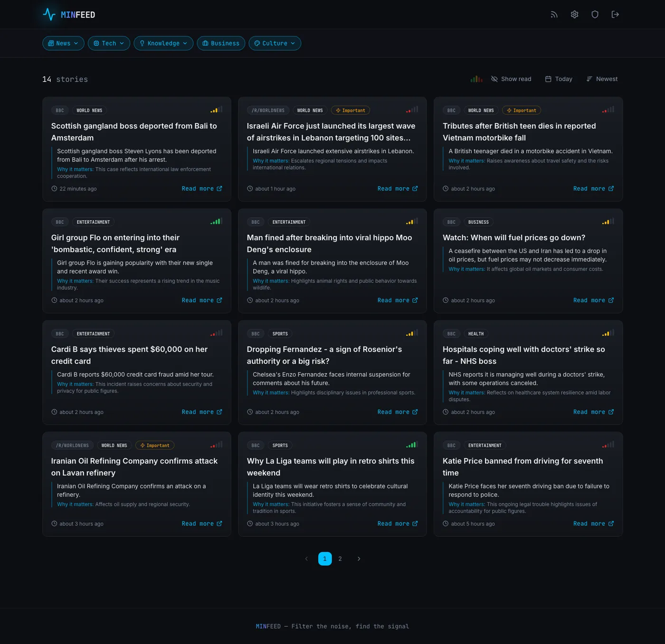Click signal bars on Scottish gangland boss card
The image size is (665, 644).
(x=217, y=110)
